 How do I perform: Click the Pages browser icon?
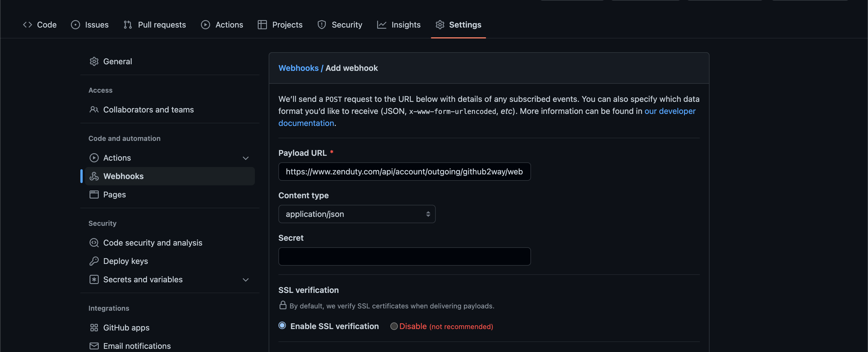94,194
